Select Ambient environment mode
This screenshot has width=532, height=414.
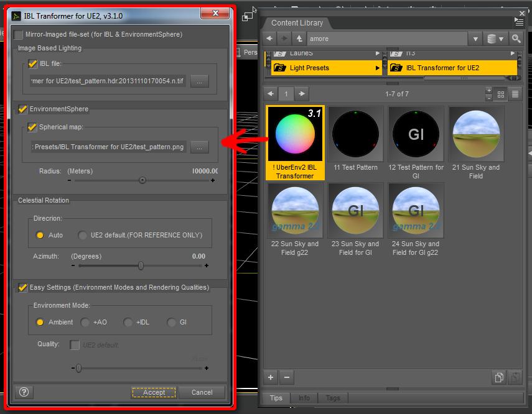(40, 322)
